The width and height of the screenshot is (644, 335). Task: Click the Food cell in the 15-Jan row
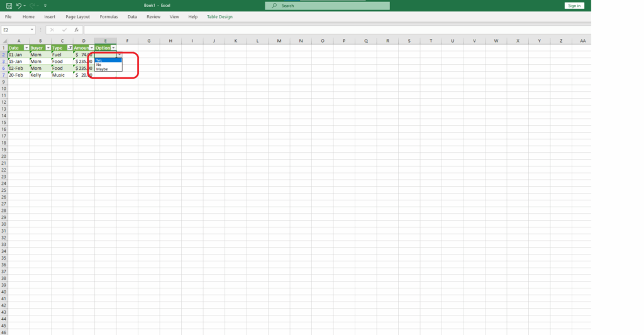62,62
